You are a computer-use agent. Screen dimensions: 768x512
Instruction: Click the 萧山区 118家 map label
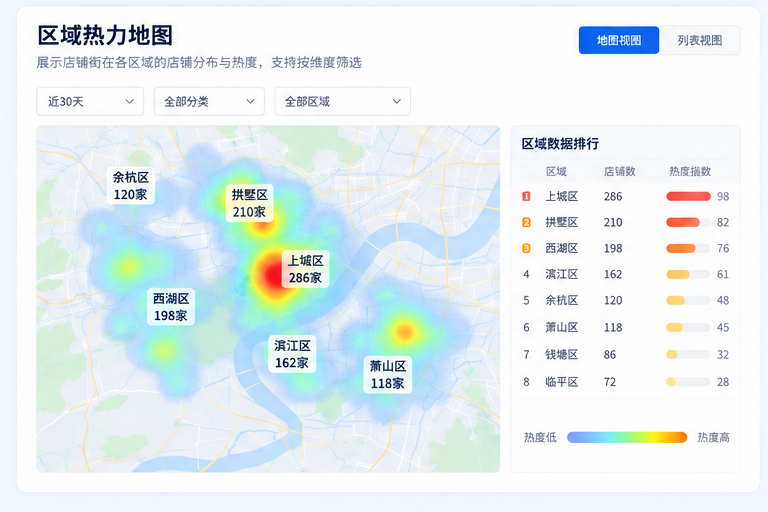point(387,375)
